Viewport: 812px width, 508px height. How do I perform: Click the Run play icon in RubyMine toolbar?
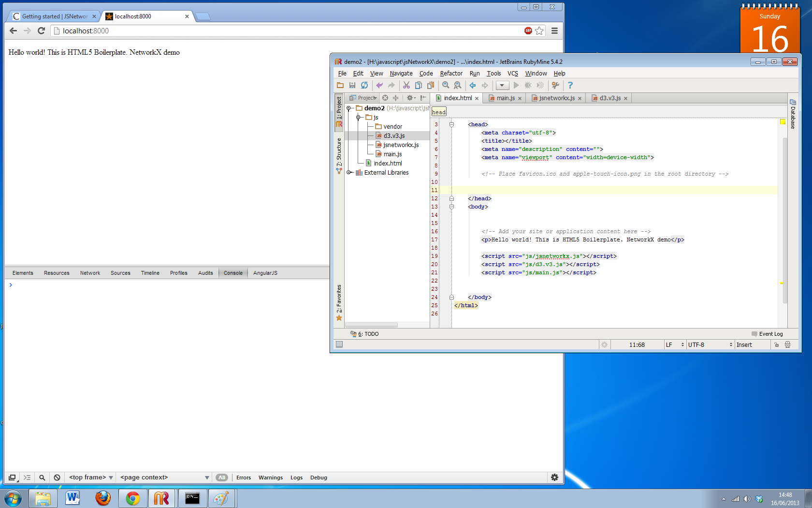point(516,85)
